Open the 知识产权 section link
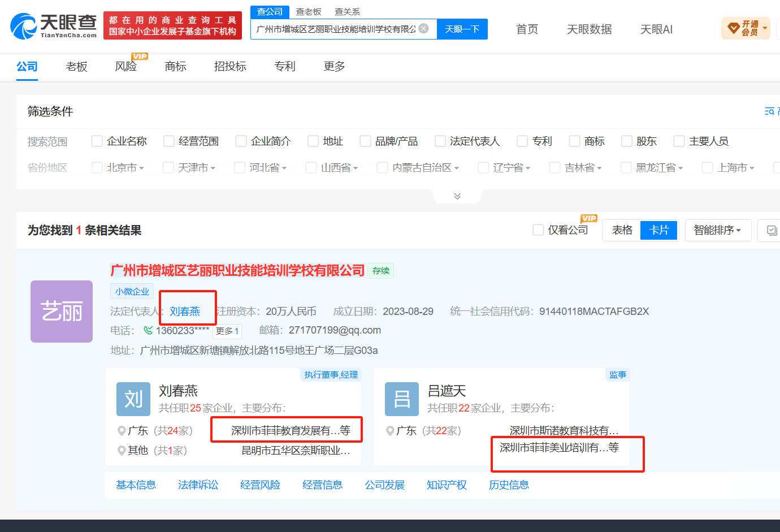The image size is (780, 532). [x=447, y=485]
